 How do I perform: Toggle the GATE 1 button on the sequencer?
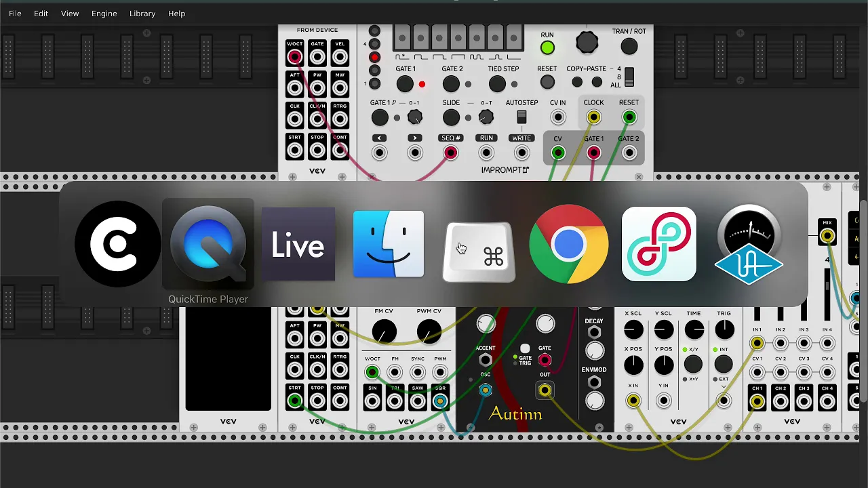405,84
